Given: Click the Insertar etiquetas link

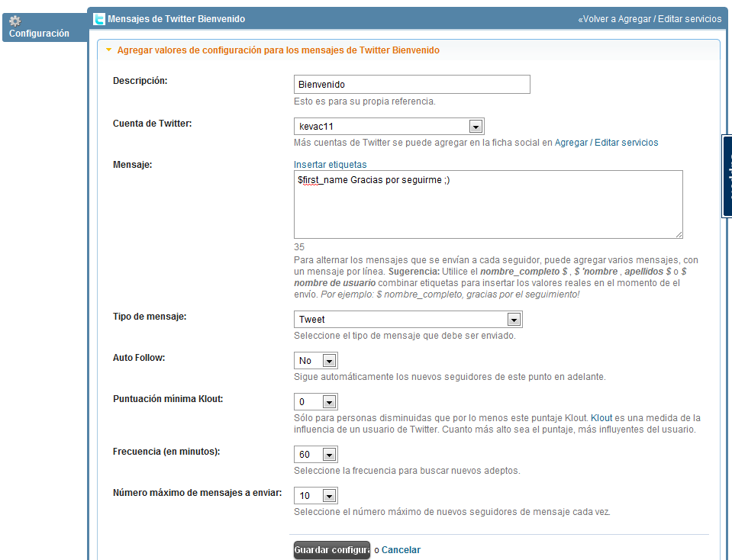Looking at the screenshot, I should point(330,164).
